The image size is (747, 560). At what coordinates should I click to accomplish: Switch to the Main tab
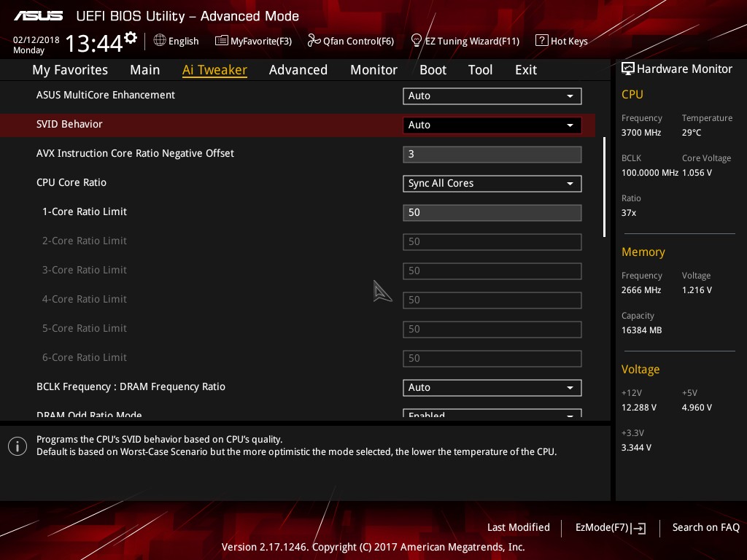(x=145, y=70)
